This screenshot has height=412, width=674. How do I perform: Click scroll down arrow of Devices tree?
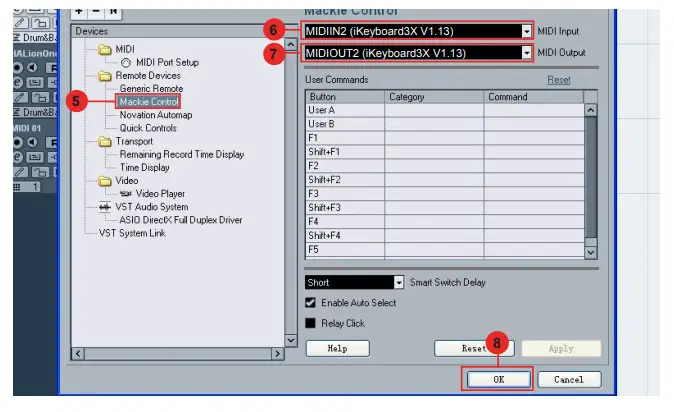[291, 341]
